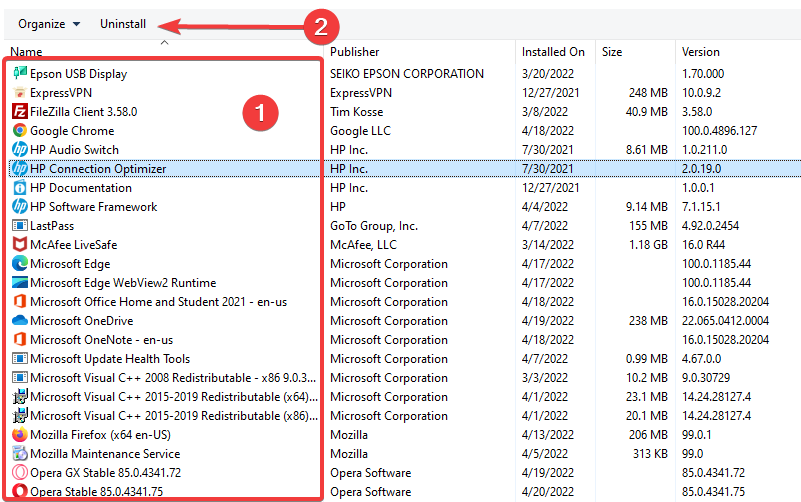Sort list by Publisher column header
Screen dimensions: 801x502
(355, 51)
